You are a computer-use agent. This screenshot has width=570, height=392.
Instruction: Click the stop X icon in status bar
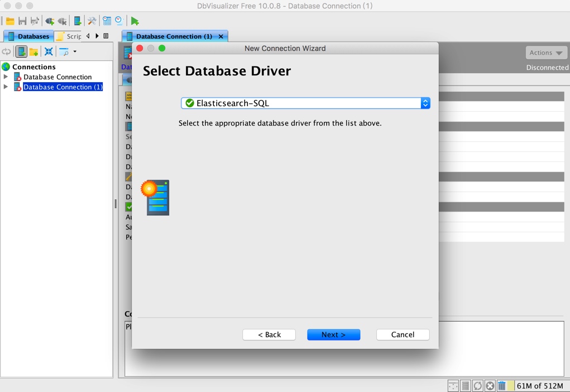pos(490,385)
